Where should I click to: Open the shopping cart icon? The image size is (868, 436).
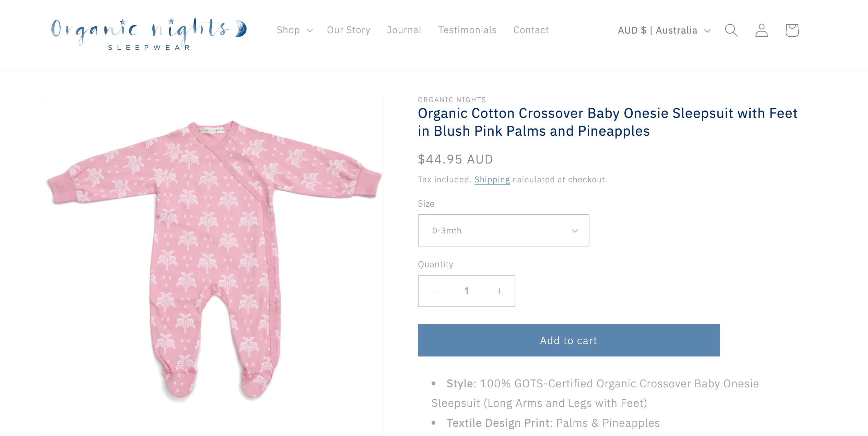[x=792, y=30]
